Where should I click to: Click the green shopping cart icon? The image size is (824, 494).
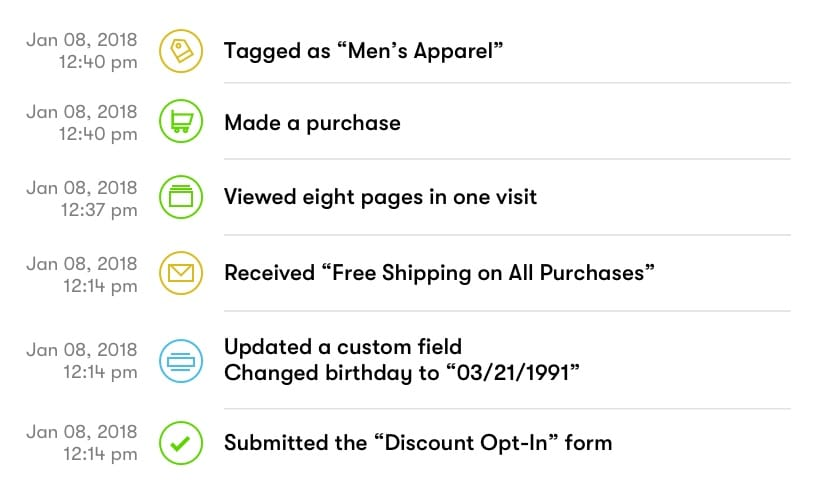(x=181, y=123)
